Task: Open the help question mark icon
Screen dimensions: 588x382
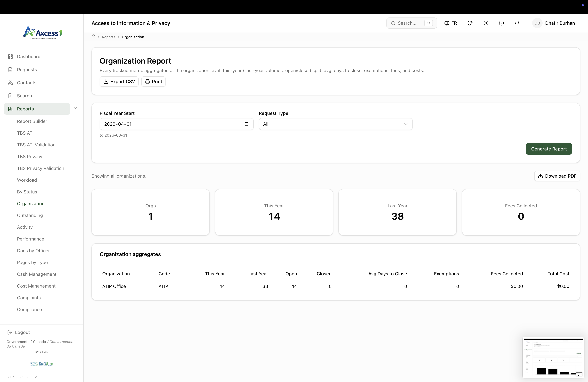Action: (501, 23)
